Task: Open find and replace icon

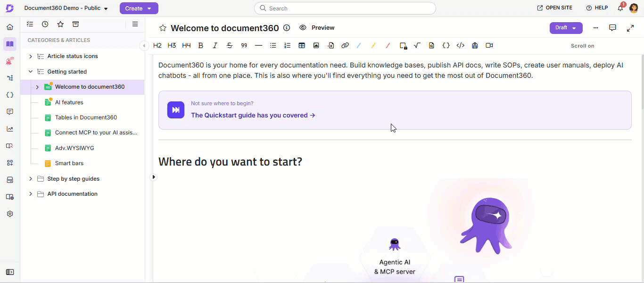Action: coord(431,46)
